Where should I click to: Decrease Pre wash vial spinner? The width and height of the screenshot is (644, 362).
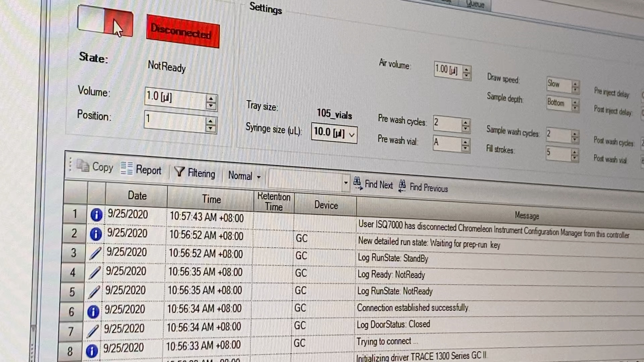coord(465,148)
